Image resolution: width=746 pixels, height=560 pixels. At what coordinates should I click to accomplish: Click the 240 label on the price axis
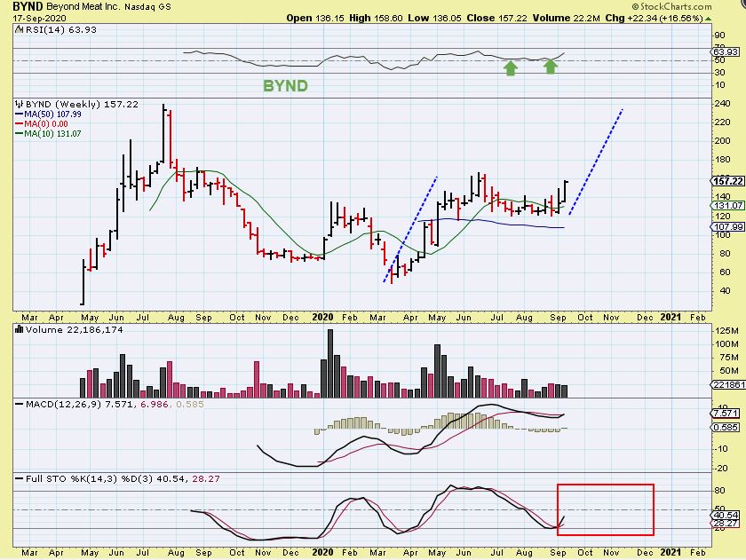pos(722,104)
